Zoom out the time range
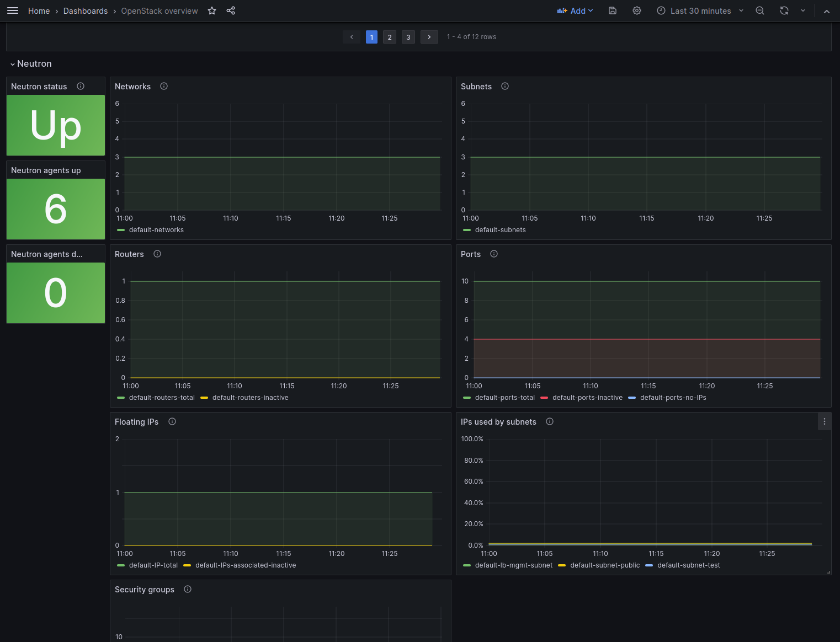Viewport: 840px width, 642px height. (x=760, y=10)
